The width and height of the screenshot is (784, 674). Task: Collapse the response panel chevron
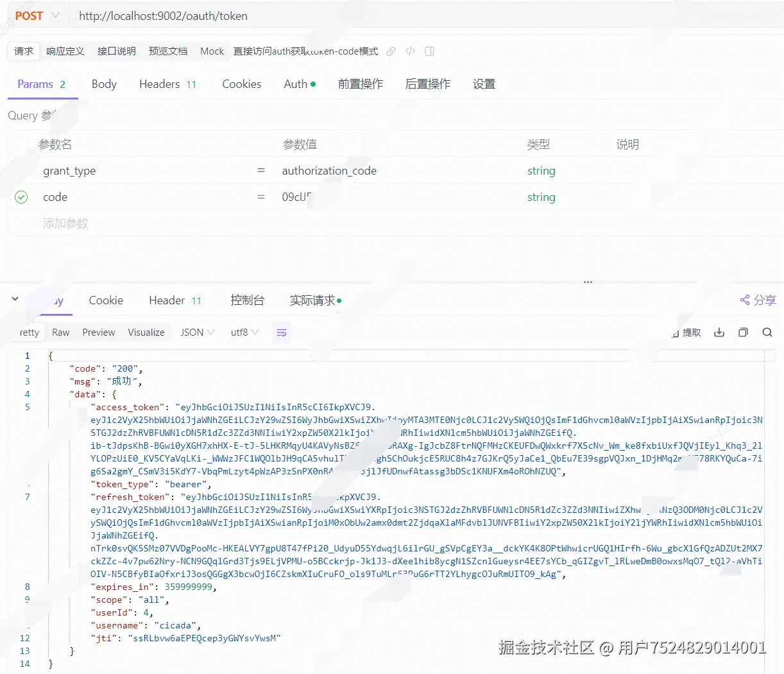[x=15, y=299]
